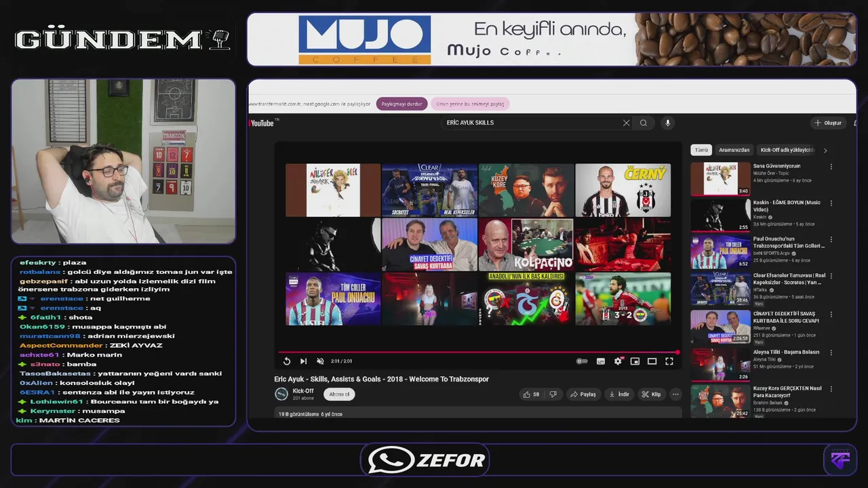Image resolution: width=868 pixels, height=488 pixels.
Task: Open options menu for Kuzey Kore video
Action: coord(831,388)
